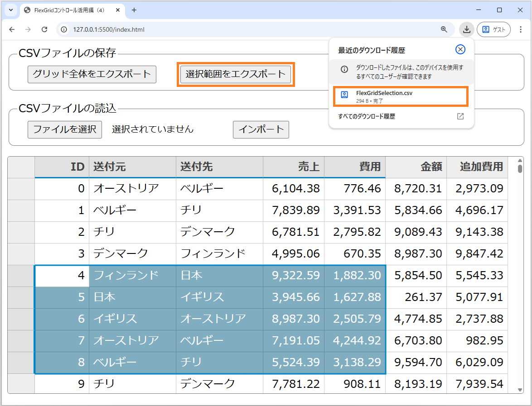
Task: Select cell 9,594.70 in row 8
Action: pyautogui.click(x=416, y=362)
